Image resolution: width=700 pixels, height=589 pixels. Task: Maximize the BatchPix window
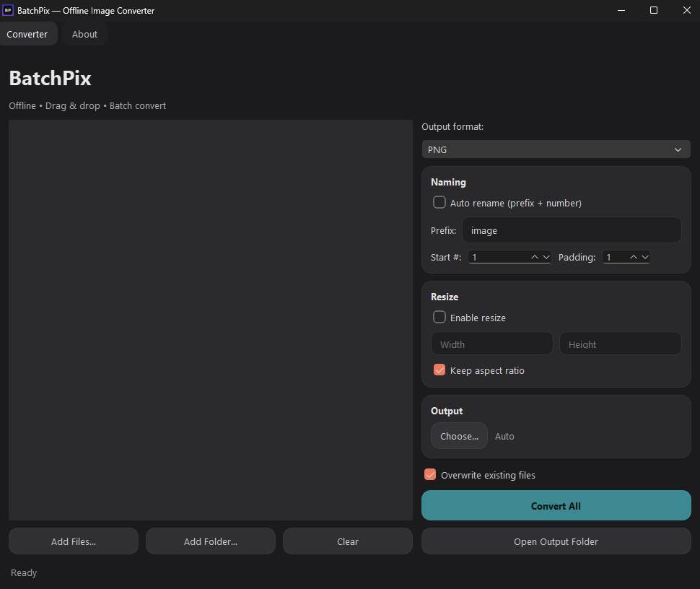(654, 10)
